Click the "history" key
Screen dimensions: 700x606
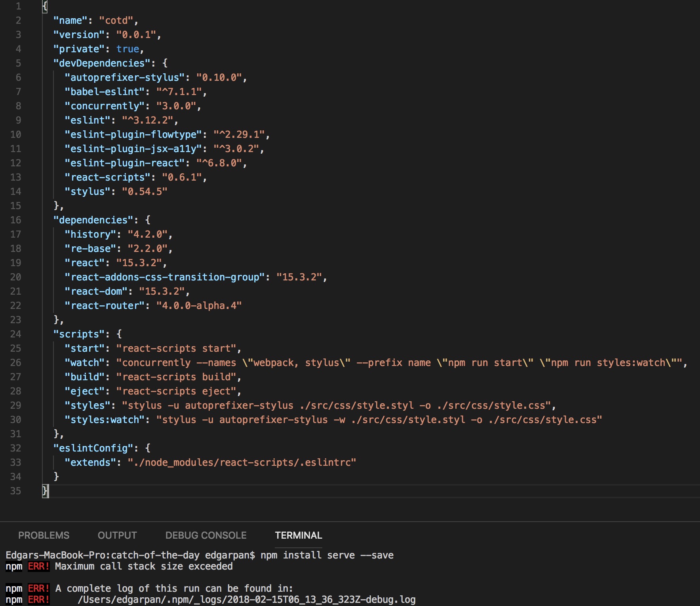91,234
